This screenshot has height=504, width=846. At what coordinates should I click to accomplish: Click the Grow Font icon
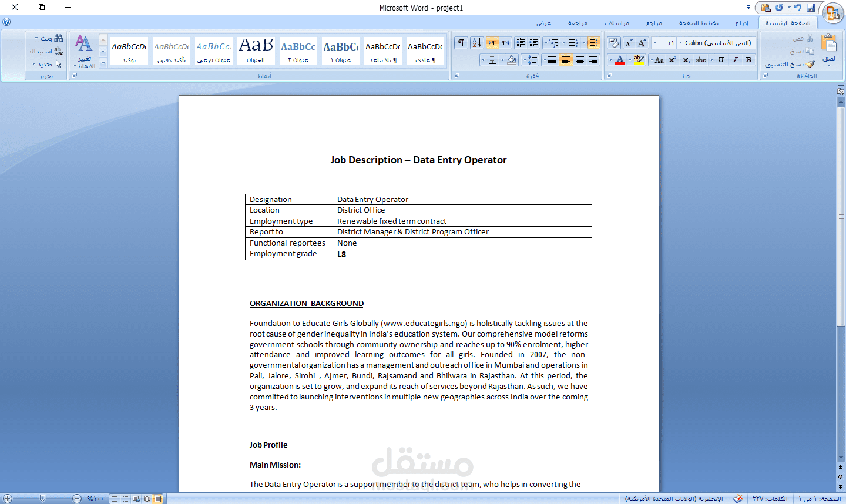[x=642, y=43]
